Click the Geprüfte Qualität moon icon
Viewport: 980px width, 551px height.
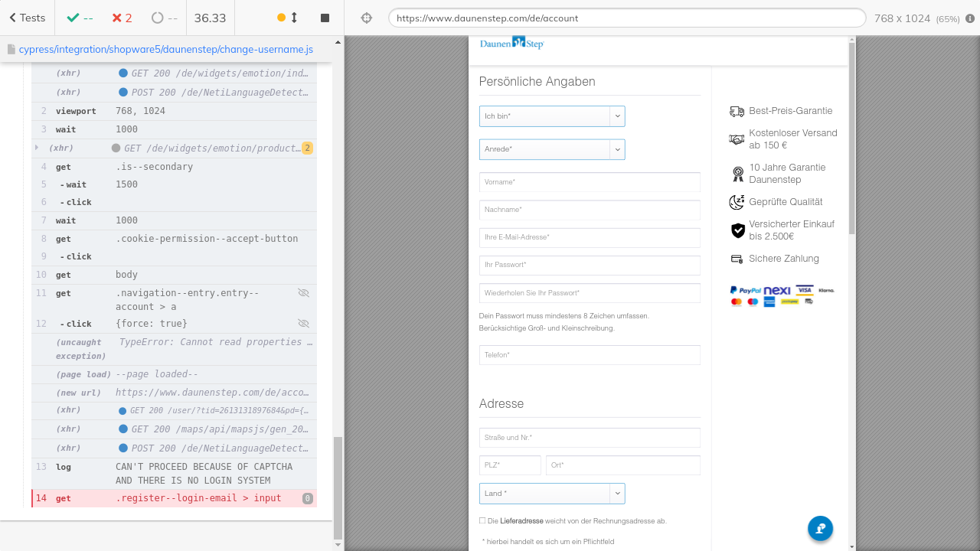tap(737, 202)
